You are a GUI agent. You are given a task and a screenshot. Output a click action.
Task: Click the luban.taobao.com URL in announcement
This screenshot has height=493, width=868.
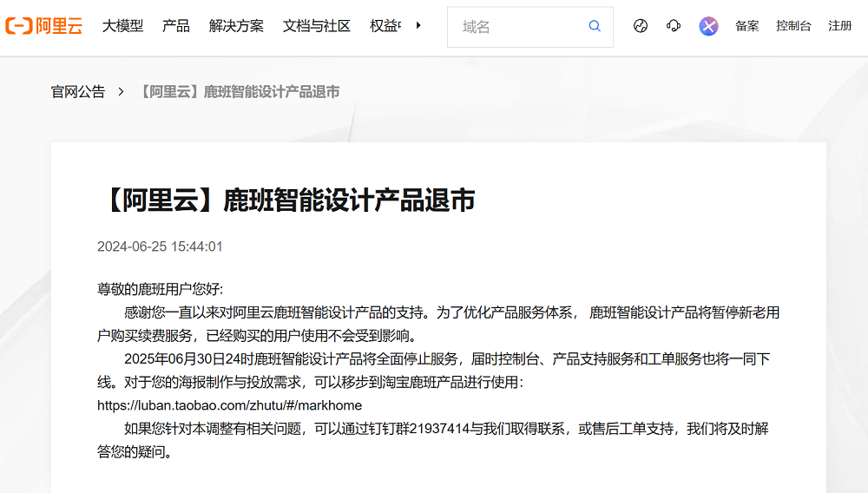tap(229, 405)
